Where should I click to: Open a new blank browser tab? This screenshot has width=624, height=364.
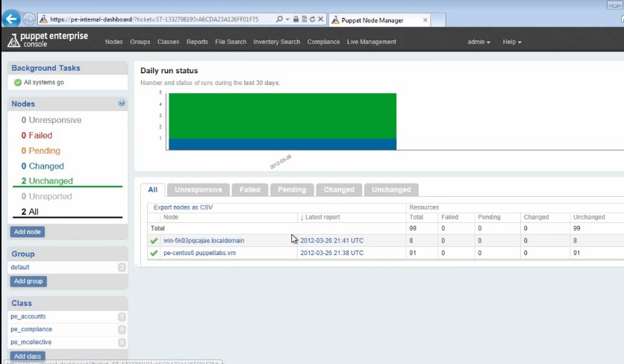(438, 20)
